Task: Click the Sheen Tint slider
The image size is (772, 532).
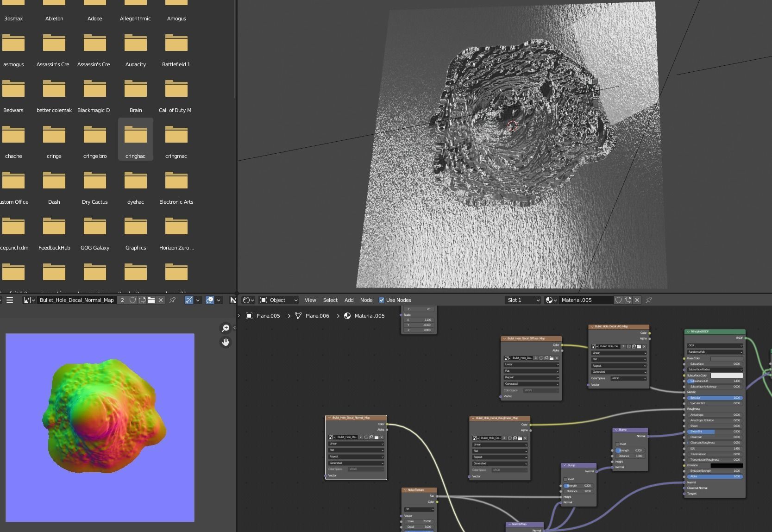Action: [x=715, y=432]
